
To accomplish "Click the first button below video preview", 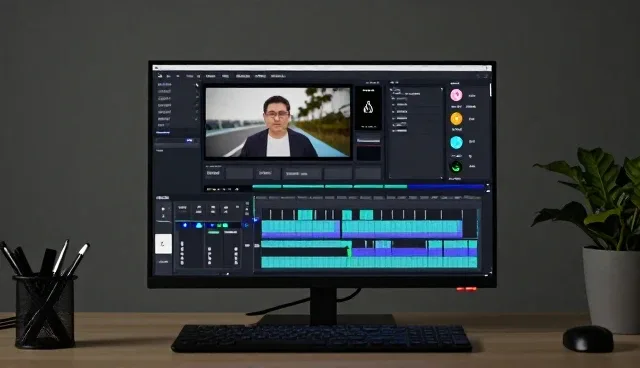I will tap(213, 173).
